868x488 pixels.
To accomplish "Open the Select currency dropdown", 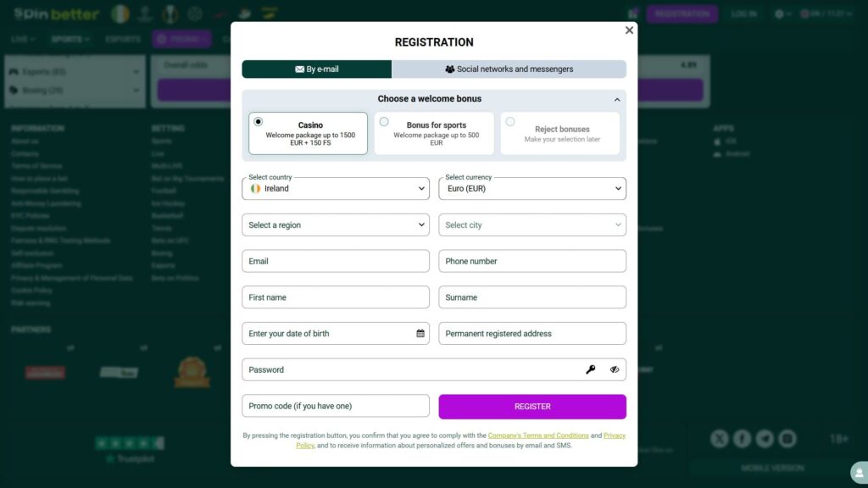I will pos(531,188).
